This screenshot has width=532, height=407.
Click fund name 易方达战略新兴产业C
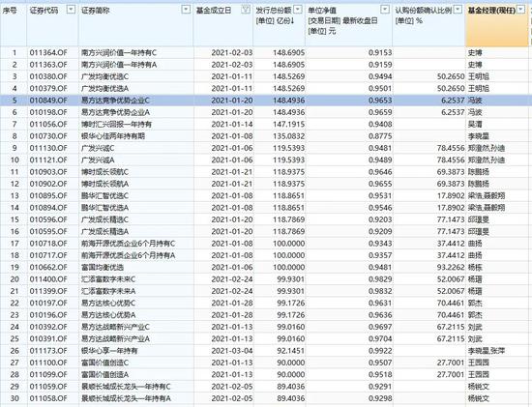[115, 327]
